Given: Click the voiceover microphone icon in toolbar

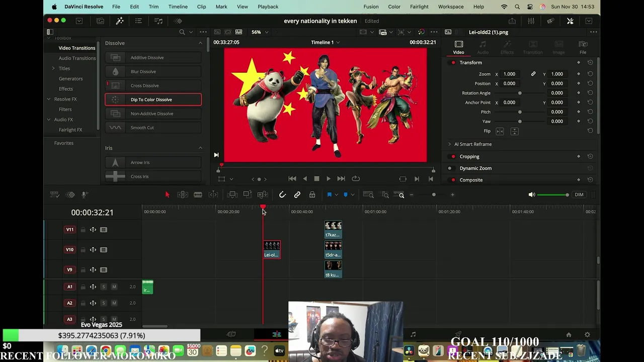Looking at the screenshot, I should [x=85, y=195].
